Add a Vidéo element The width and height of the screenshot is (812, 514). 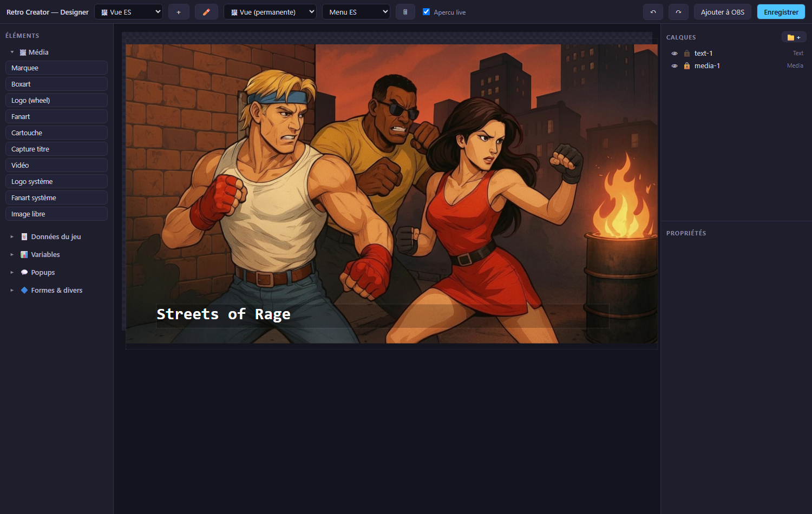point(56,165)
